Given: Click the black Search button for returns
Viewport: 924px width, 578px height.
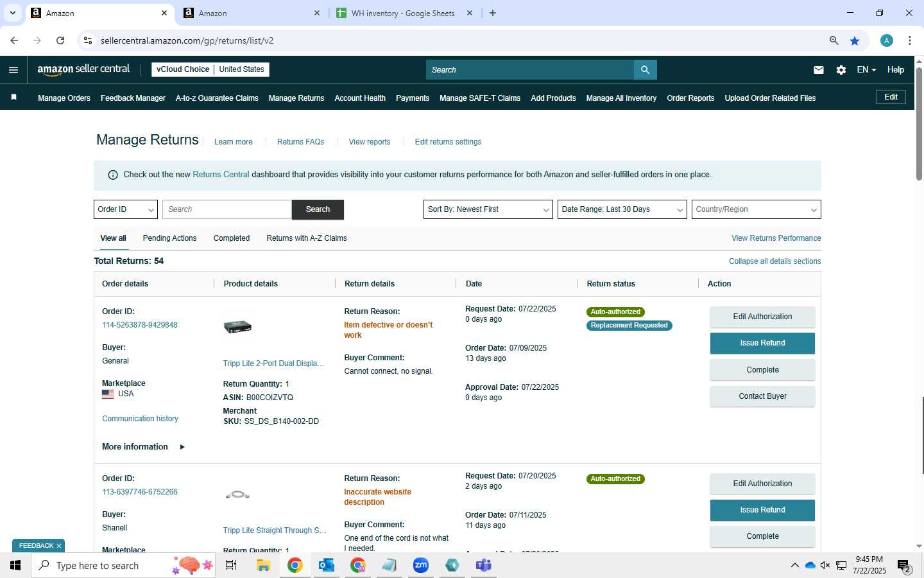Looking at the screenshot, I should point(318,209).
